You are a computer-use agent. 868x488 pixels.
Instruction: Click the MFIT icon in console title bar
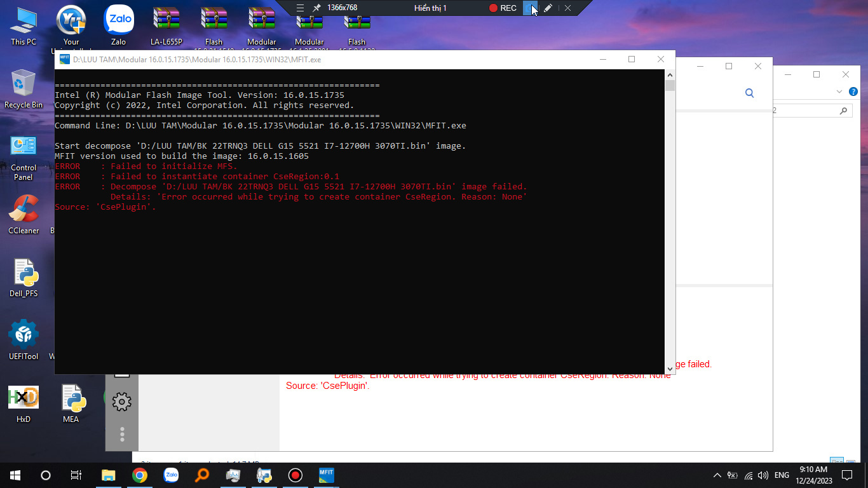pos(64,59)
